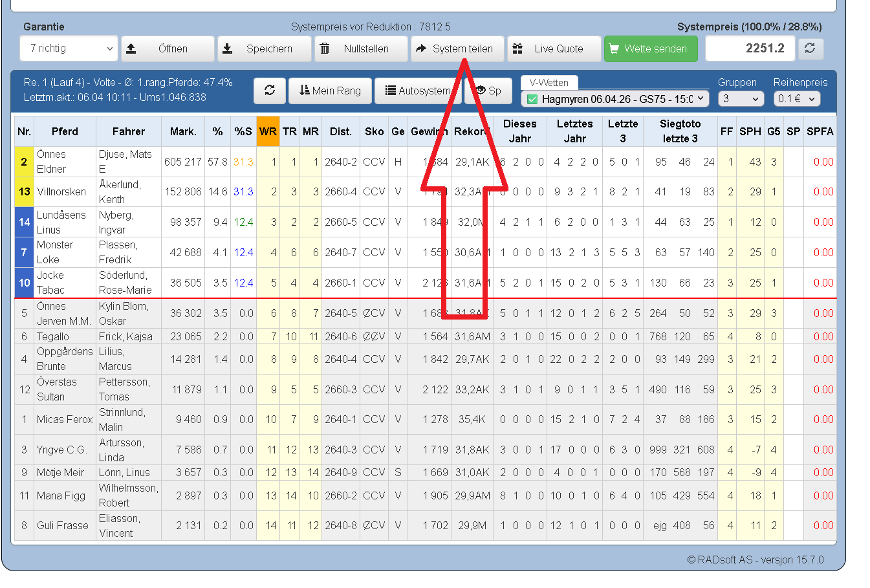Open Live Quote odds view

pos(554,49)
